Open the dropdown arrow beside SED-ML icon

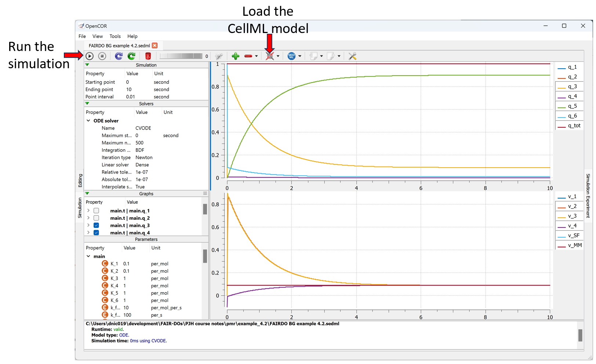(300, 56)
